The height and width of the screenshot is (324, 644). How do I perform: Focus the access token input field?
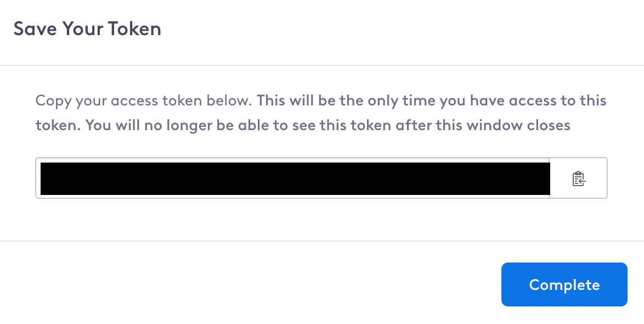coord(292,178)
